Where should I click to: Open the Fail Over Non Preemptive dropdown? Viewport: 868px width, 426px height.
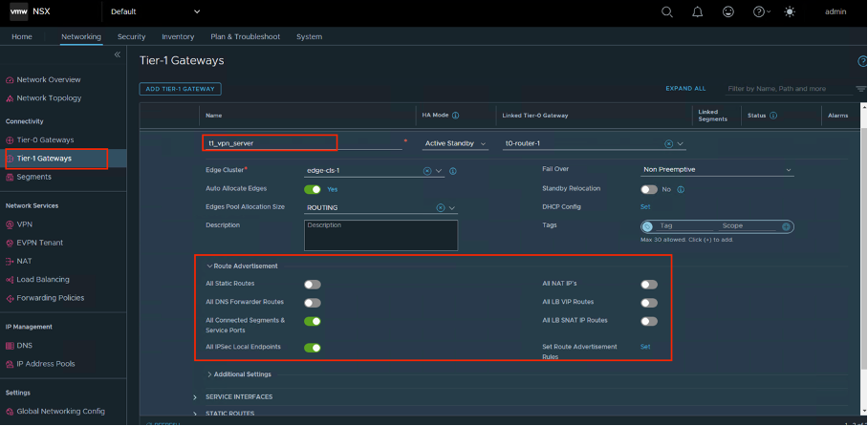[717, 170]
